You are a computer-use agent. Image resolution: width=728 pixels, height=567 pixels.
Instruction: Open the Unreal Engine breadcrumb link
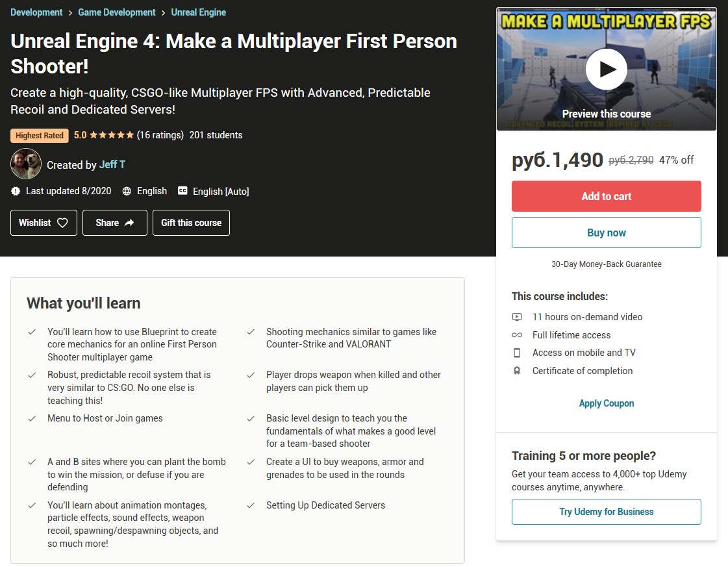198,12
